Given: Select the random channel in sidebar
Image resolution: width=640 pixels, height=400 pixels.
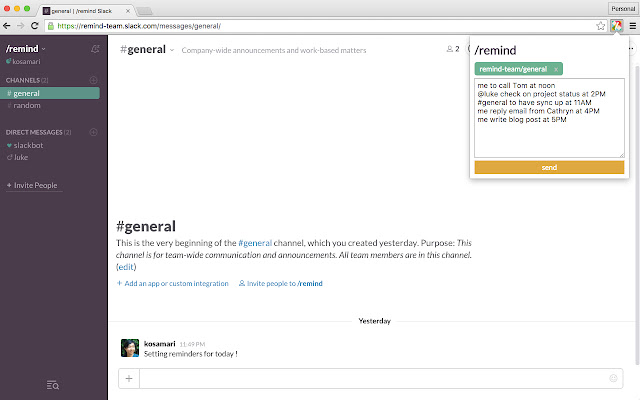Looking at the screenshot, I should tap(27, 105).
